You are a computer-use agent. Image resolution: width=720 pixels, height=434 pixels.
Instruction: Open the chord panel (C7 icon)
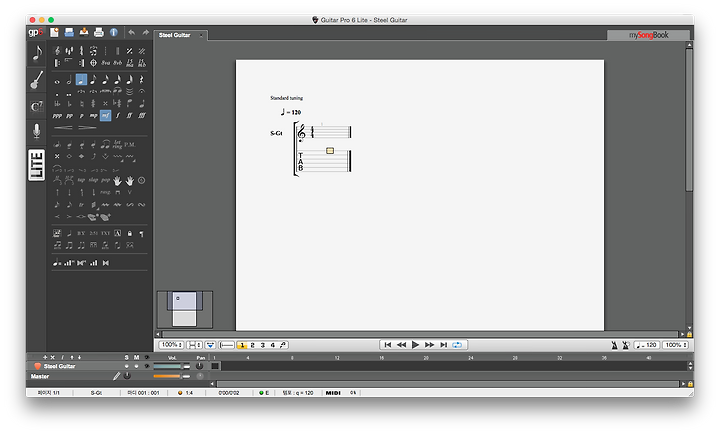click(x=37, y=107)
